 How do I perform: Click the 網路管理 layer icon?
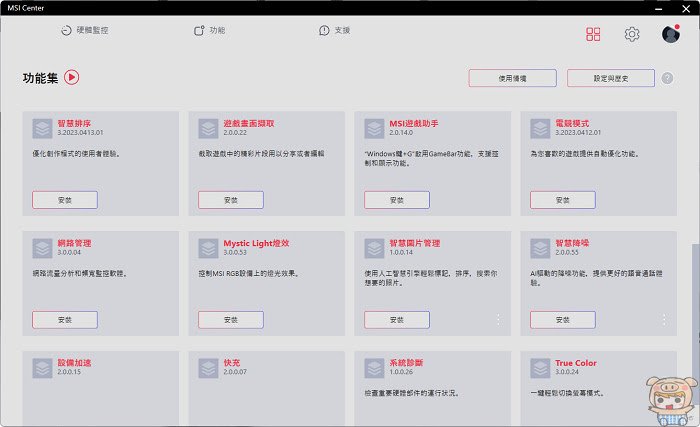[42, 248]
